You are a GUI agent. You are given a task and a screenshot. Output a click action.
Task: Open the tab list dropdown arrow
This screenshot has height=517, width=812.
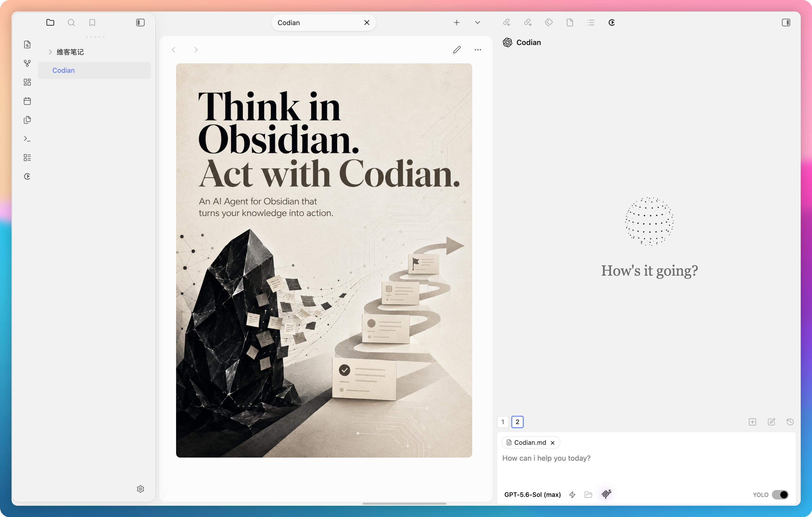click(477, 23)
